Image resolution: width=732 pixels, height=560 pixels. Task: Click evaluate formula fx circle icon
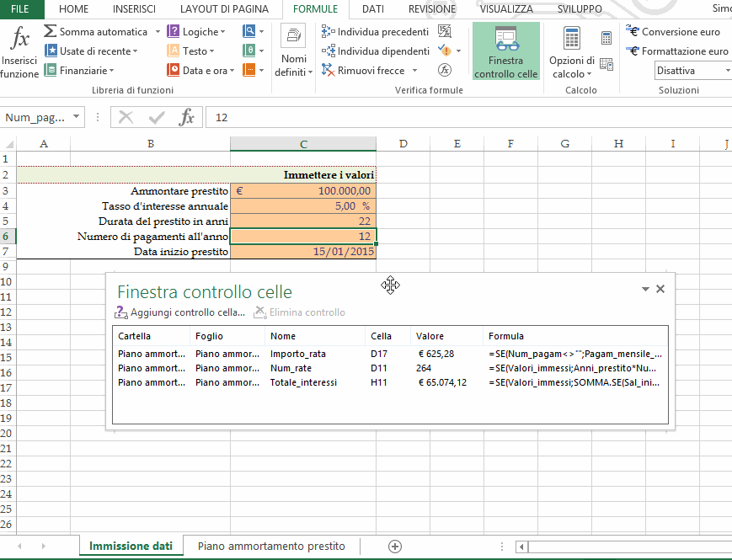pyautogui.click(x=445, y=70)
